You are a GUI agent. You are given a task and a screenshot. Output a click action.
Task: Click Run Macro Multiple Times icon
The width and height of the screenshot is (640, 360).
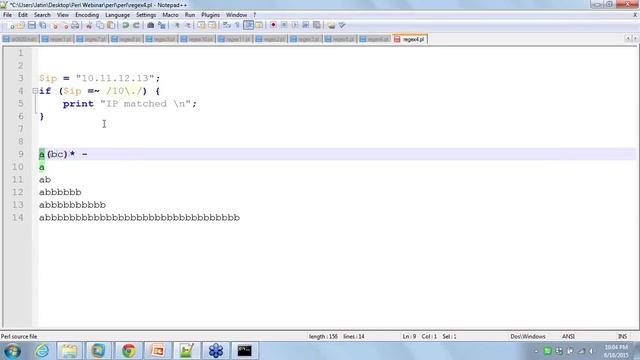click(305, 25)
